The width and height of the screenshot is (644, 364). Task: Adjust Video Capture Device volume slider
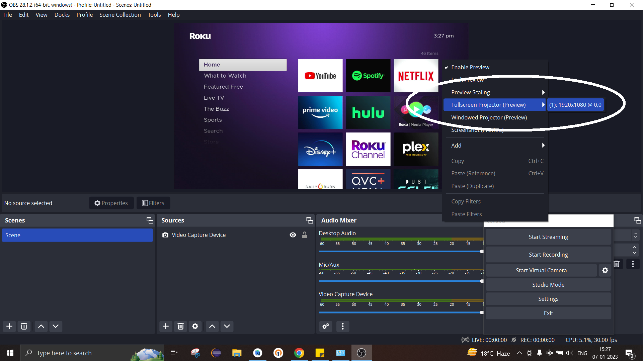tap(402, 313)
